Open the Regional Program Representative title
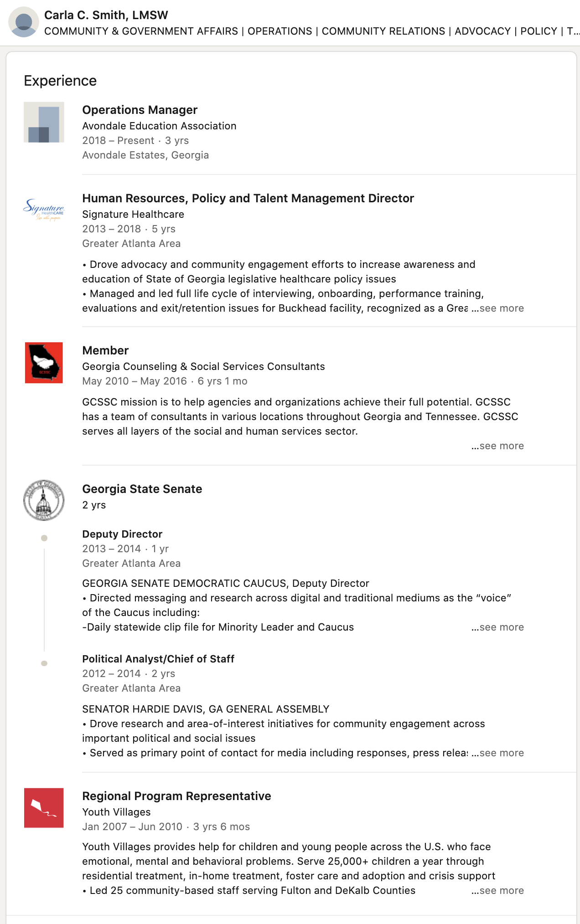This screenshot has height=924, width=580. [176, 796]
